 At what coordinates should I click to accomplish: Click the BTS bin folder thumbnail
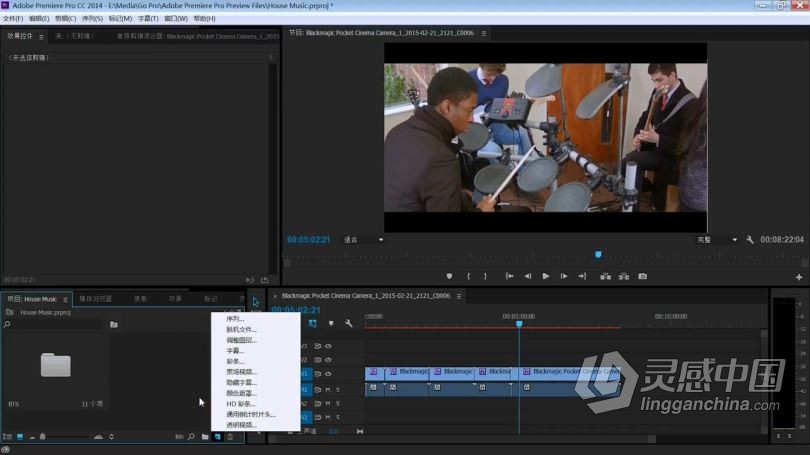(x=56, y=365)
